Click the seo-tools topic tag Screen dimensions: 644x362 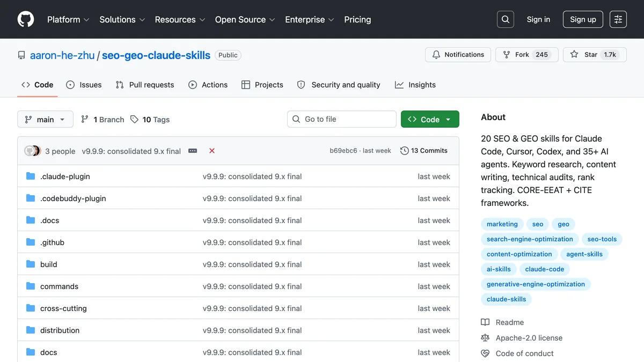[602, 239]
